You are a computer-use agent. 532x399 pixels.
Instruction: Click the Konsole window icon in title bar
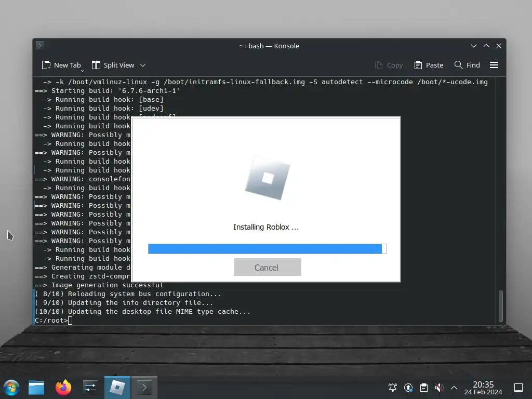[x=39, y=46]
